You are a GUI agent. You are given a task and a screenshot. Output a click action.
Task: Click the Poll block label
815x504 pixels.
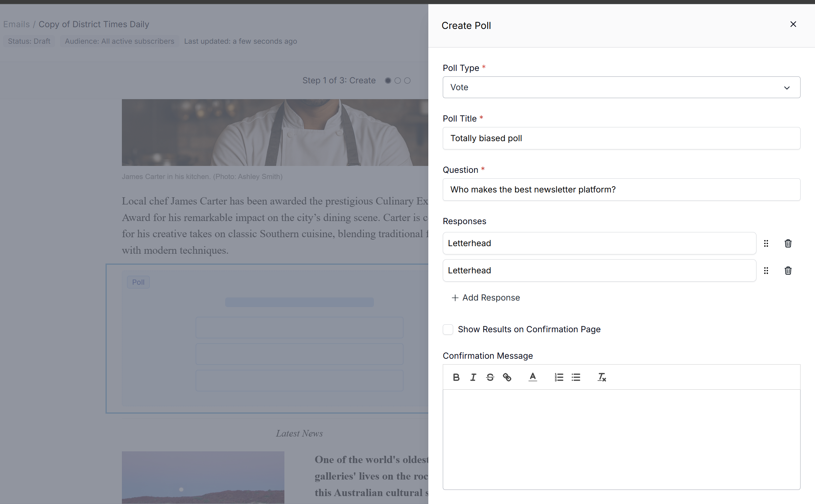[x=138, y=282]
